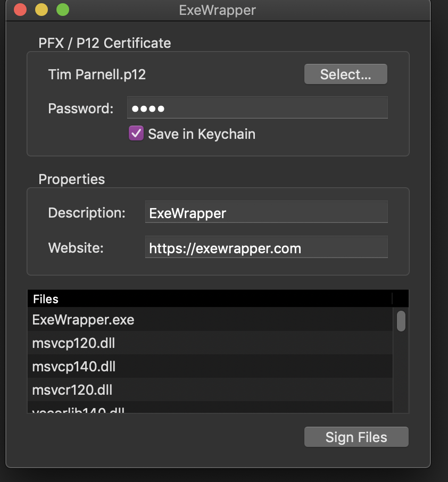Click the Properties section heading
The image size is (448, 482).
click(72, 179)
